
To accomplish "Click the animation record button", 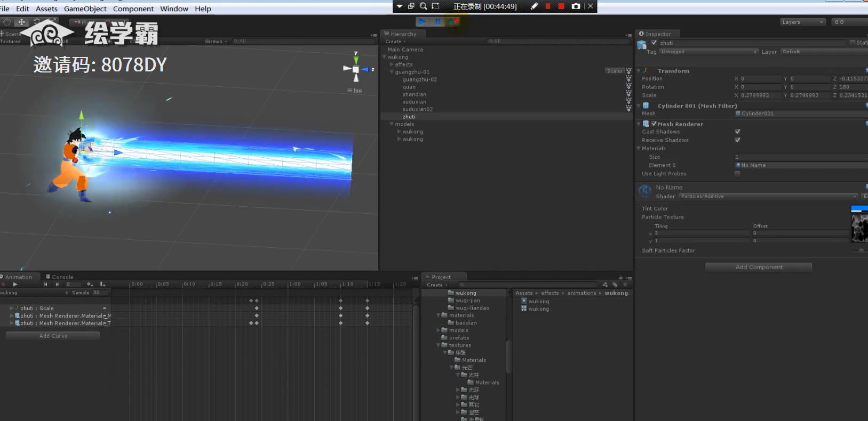I will (x=3, y=285).
